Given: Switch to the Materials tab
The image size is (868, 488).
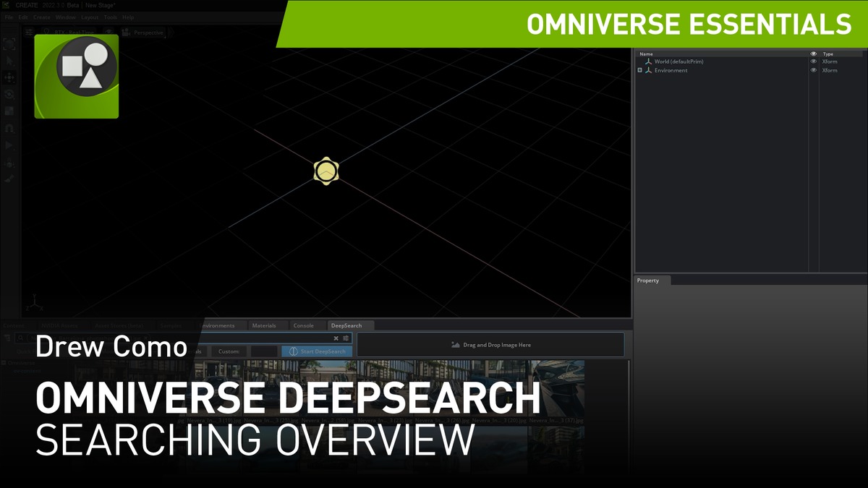Looking at the screenshot, I should [x=263, y=325].
